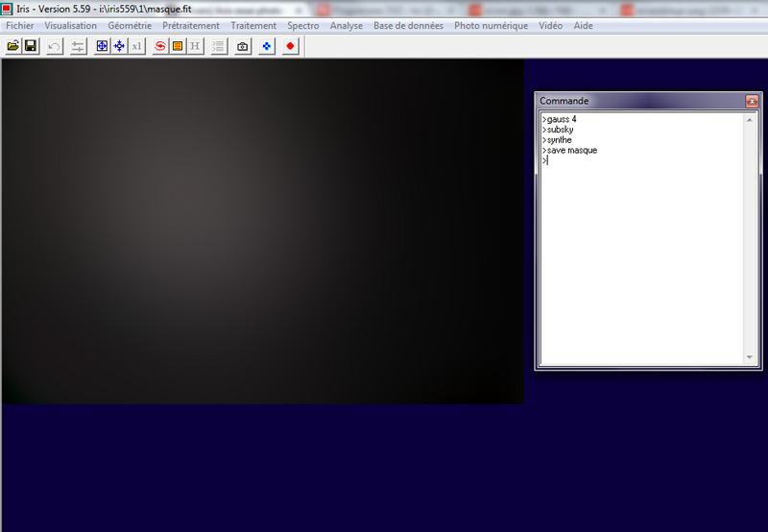
Task: Reset zoom with the x1 button
Action: tap(136, 46)
